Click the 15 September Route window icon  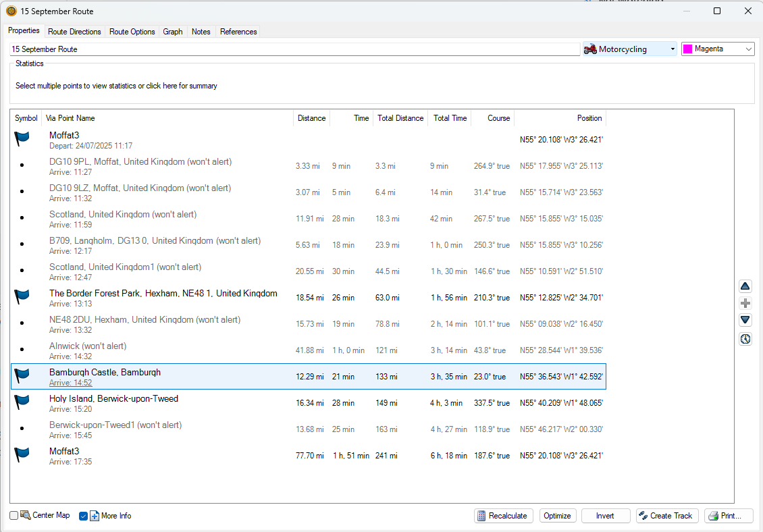coord(11,11)
